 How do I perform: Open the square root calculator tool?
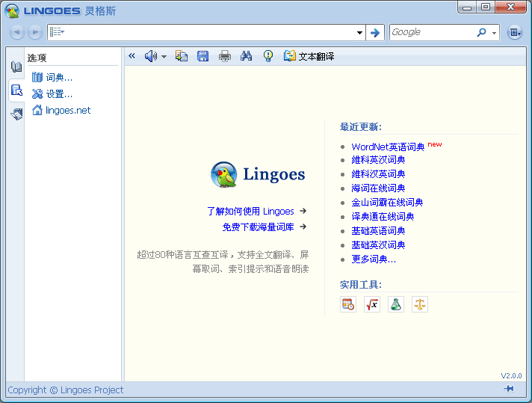372,304
